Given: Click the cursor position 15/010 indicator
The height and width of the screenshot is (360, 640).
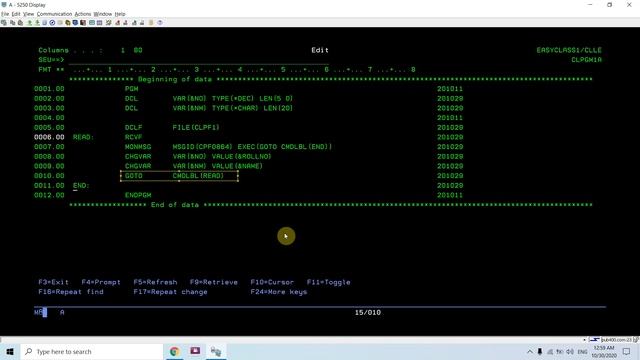Looking at the screenshot, I should (367, 312).
